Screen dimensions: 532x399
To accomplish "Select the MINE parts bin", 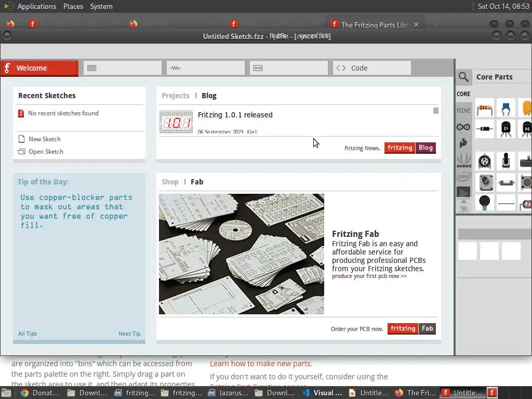I will 463,111.
